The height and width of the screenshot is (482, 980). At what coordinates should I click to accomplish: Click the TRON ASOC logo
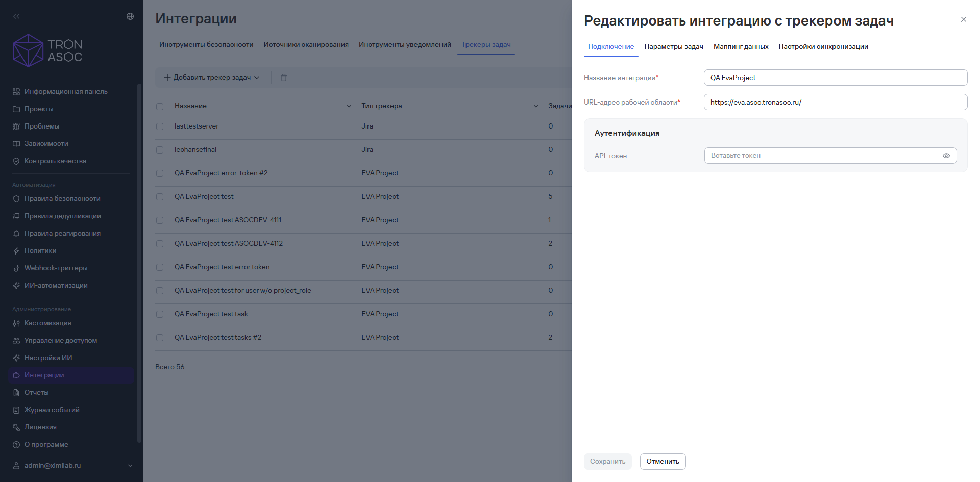[47, 50]
